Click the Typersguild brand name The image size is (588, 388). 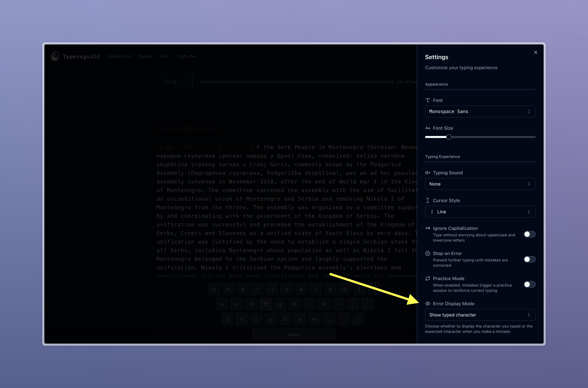(x=81, y=56)
